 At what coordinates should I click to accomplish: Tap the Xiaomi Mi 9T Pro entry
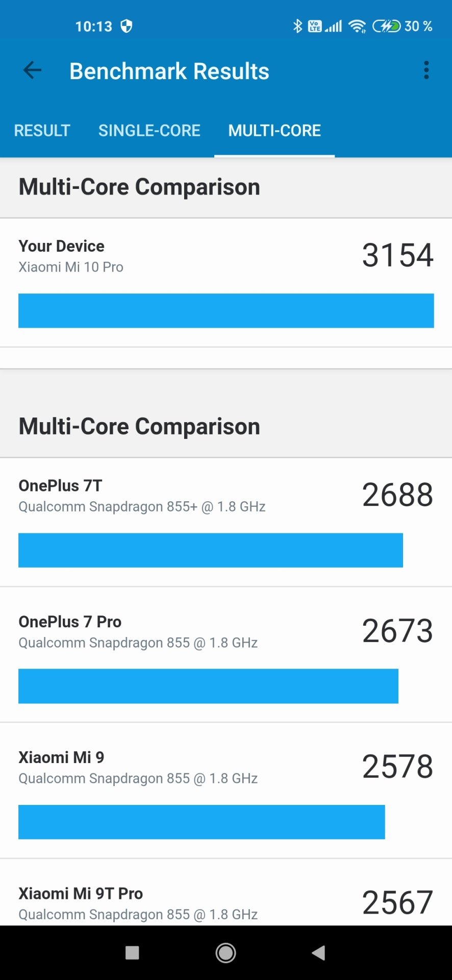click(226, 892)
